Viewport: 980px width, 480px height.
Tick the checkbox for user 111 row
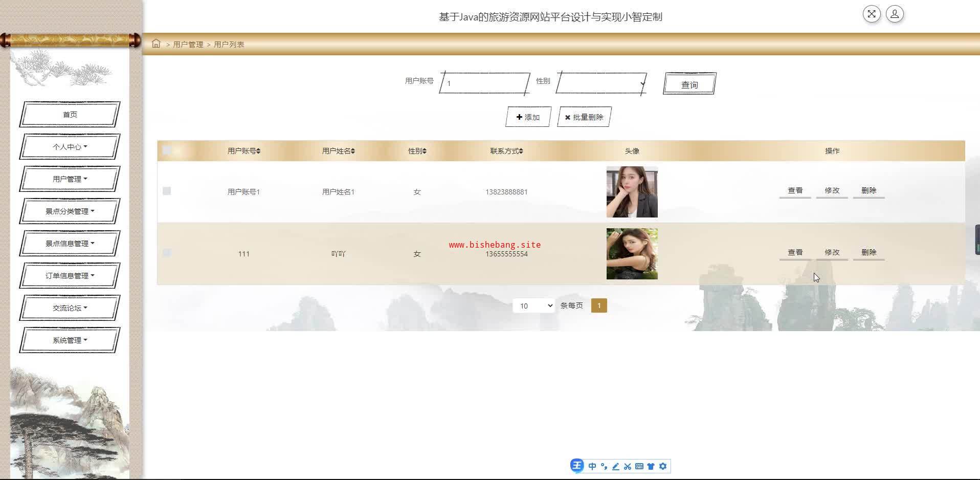(167, 253)
